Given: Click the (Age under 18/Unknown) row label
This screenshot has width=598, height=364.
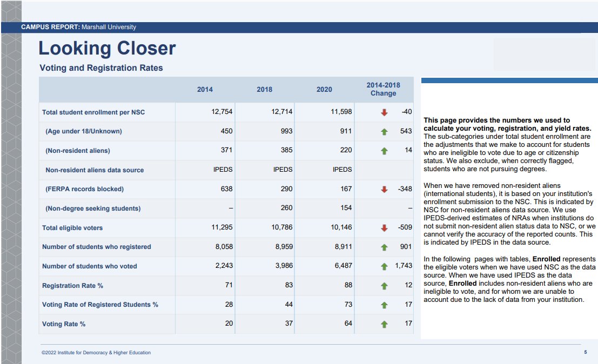Looking at the screenshot, I should tap(84, 131).
